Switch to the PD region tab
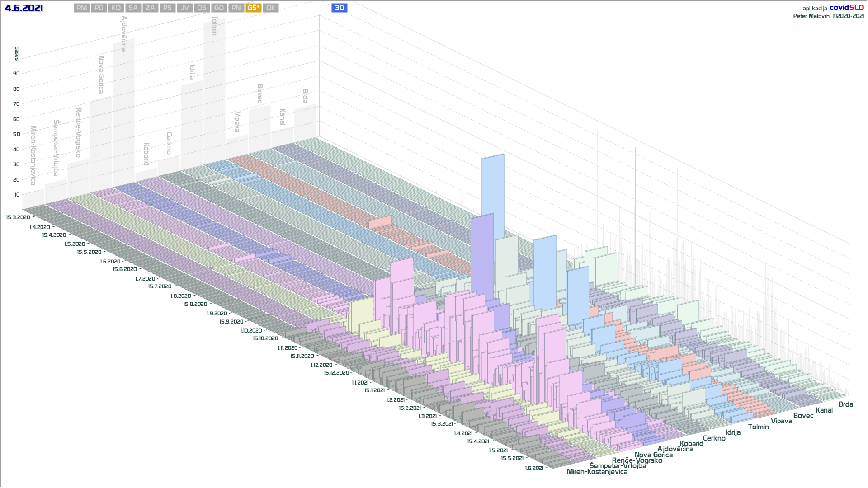The image size is (868, 488). (x=99, y=8)
